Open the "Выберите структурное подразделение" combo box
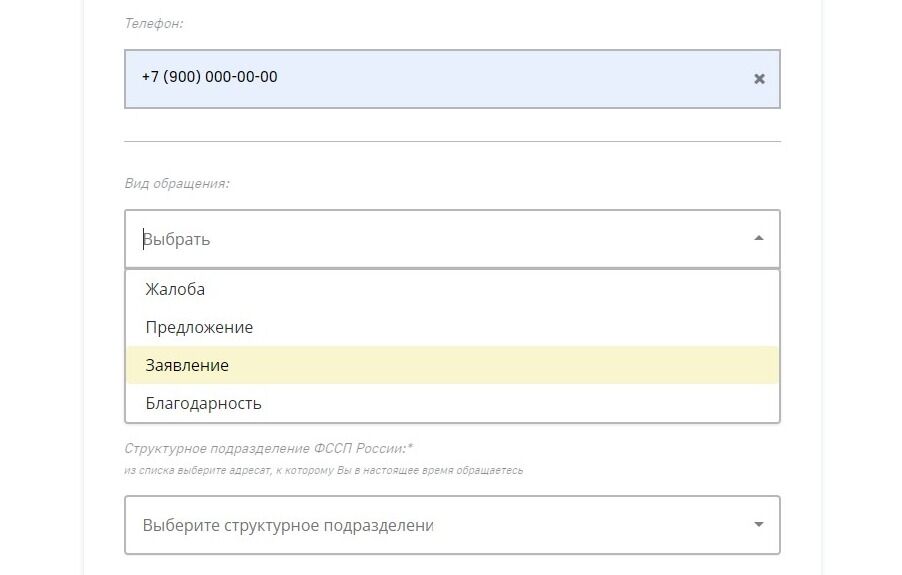The width and height of the screenshot is (902, 575). [x=452, y=525]
